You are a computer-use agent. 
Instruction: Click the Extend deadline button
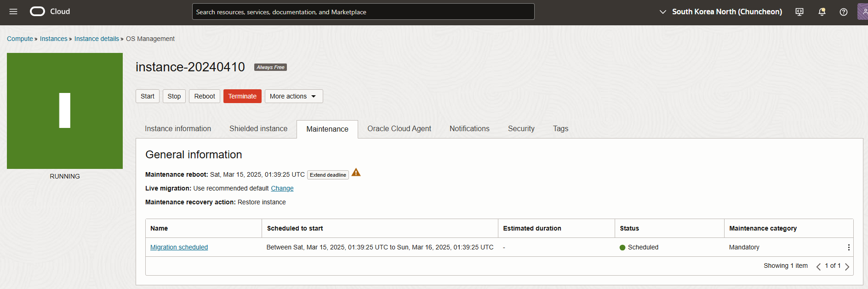[x=328, y=175]
